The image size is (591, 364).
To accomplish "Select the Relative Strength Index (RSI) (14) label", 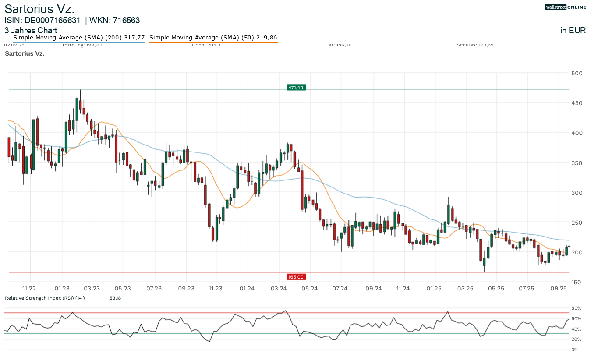I will [x=45, y=298].
